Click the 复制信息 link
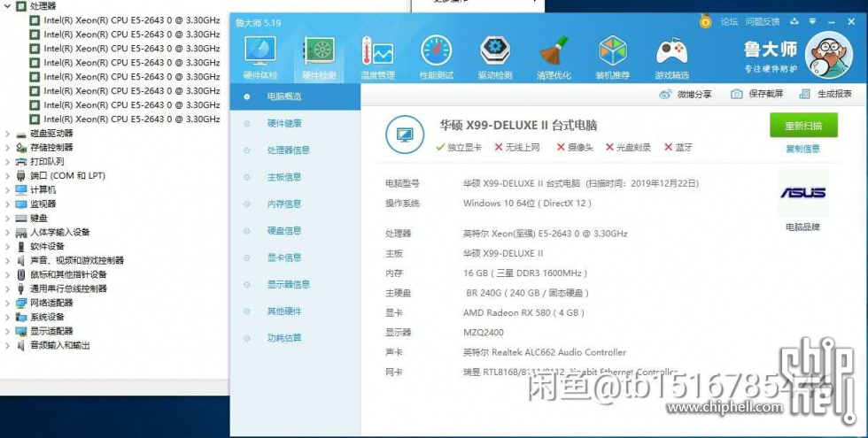Viewport: 868px width, 438px height. 802,149
